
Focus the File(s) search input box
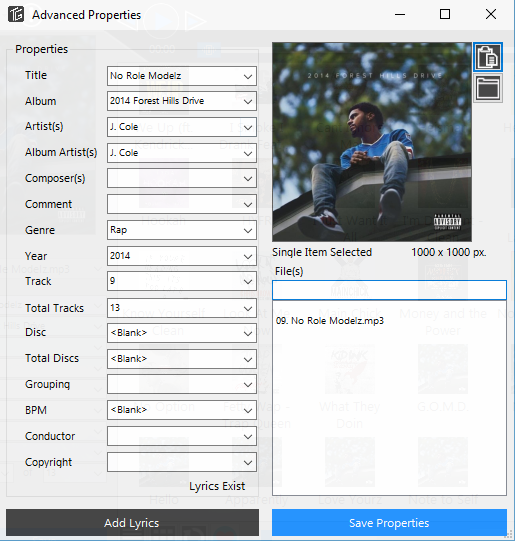pyautogui.click(x=389, y=290)
